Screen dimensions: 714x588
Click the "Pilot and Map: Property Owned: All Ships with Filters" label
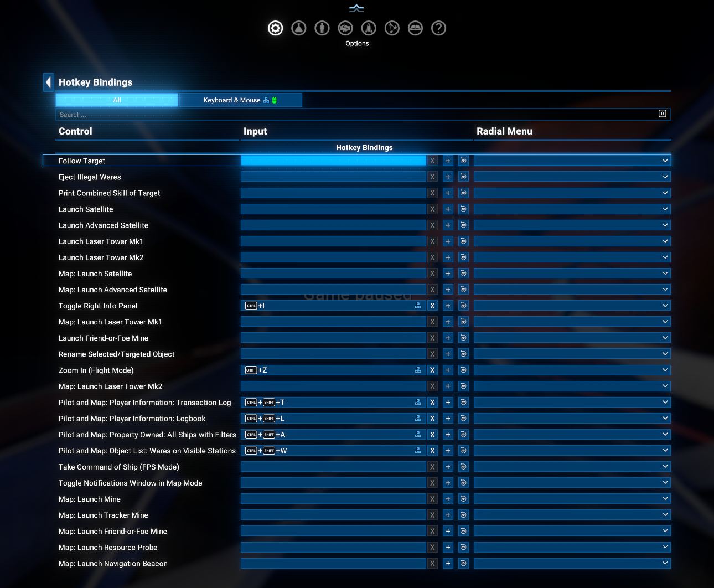147,435
